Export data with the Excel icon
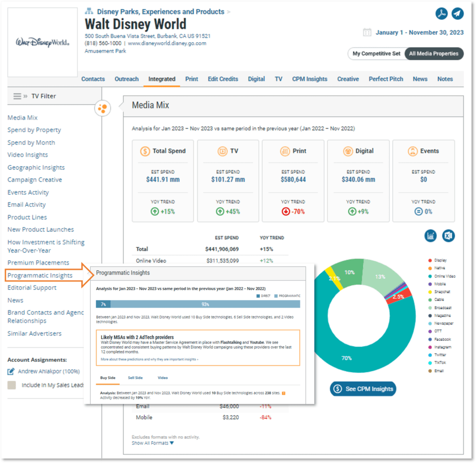 click(449, 236)
